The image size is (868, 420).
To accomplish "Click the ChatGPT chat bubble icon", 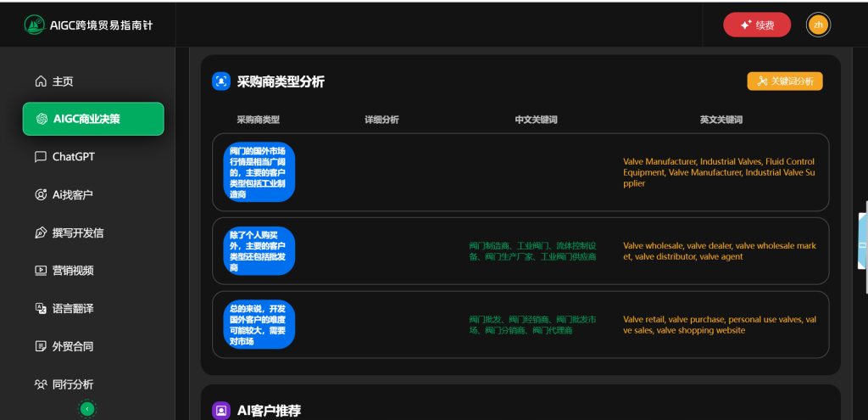I will click(x=41, y=157).
